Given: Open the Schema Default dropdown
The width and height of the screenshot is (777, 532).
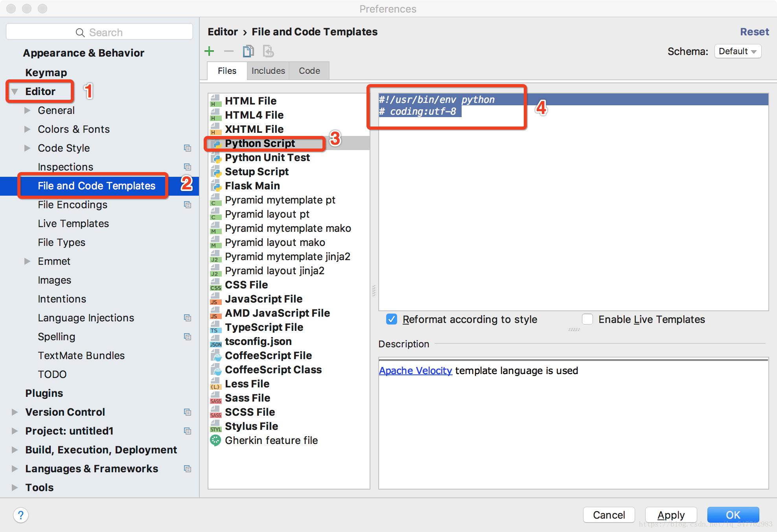Looking at the screenshot, I should (x=738, y=51).
